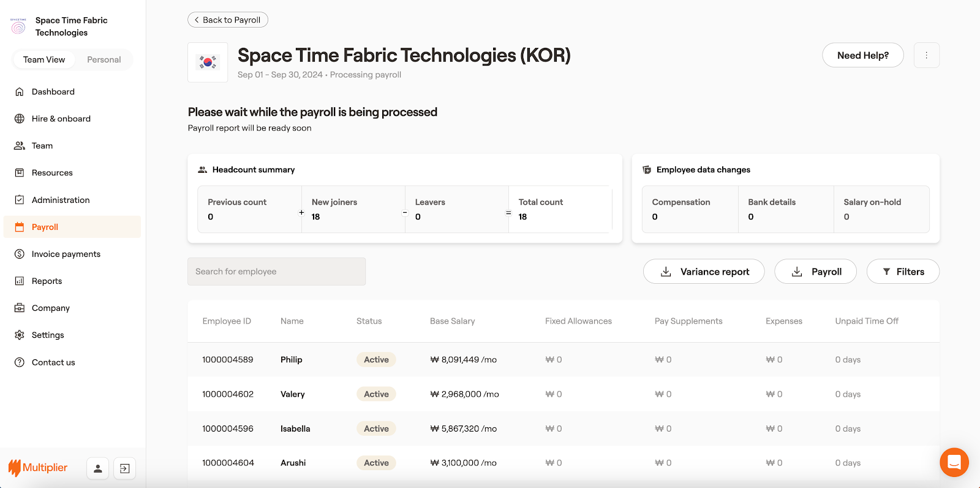
Task: Click employee name Philip
Action: pos(292,360)
